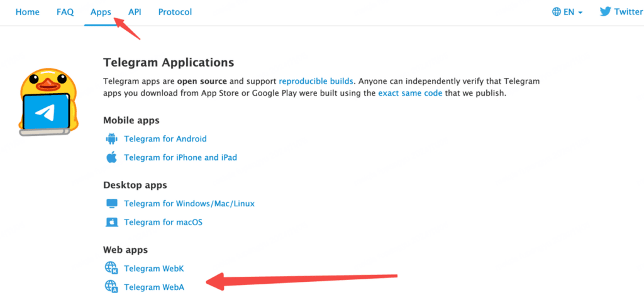644x307 pixels.
Task: Click the desktop monitor icon for Windows/Mac/Linux
Action: coord(111,203)
